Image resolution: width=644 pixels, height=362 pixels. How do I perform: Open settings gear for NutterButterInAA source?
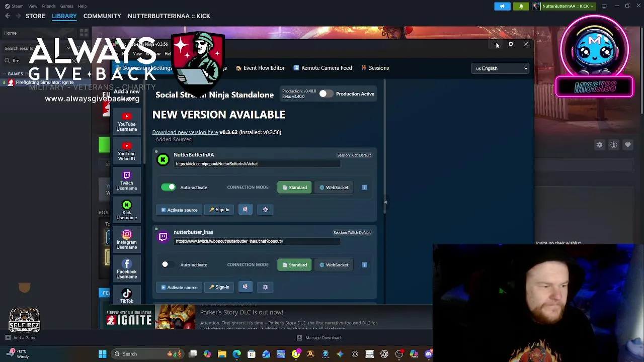[265, 210]
